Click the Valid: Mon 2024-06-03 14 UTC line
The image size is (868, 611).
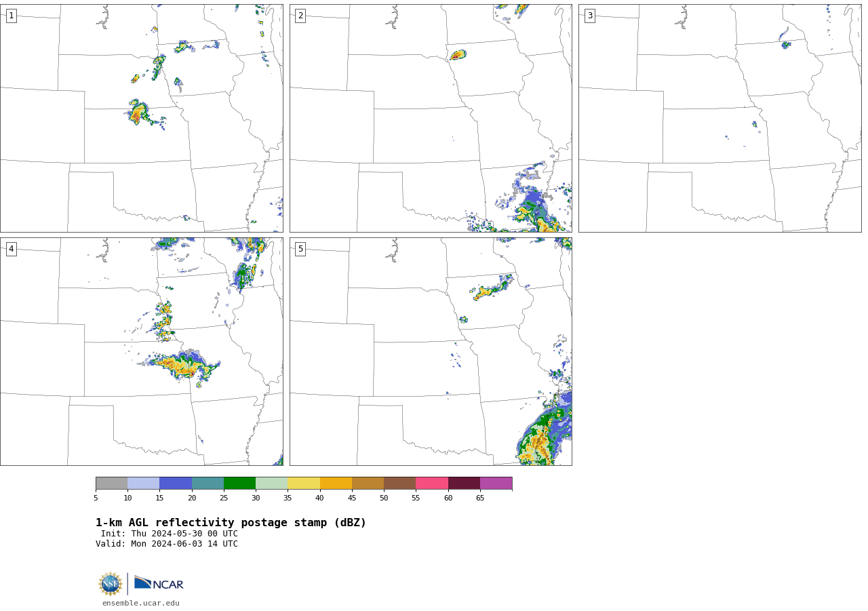(167, 544)
